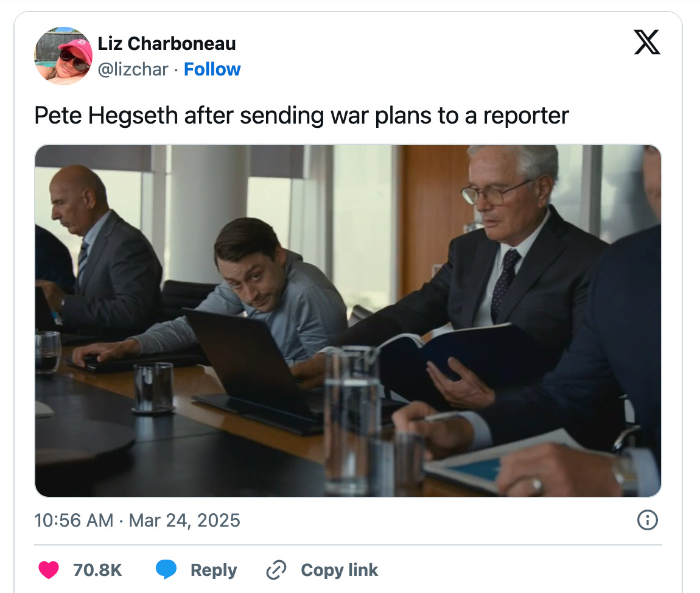The height and width of the screenshot is (593, 700).
Task: Open the embedded boardroom image
Action: (x=348, y=321)
